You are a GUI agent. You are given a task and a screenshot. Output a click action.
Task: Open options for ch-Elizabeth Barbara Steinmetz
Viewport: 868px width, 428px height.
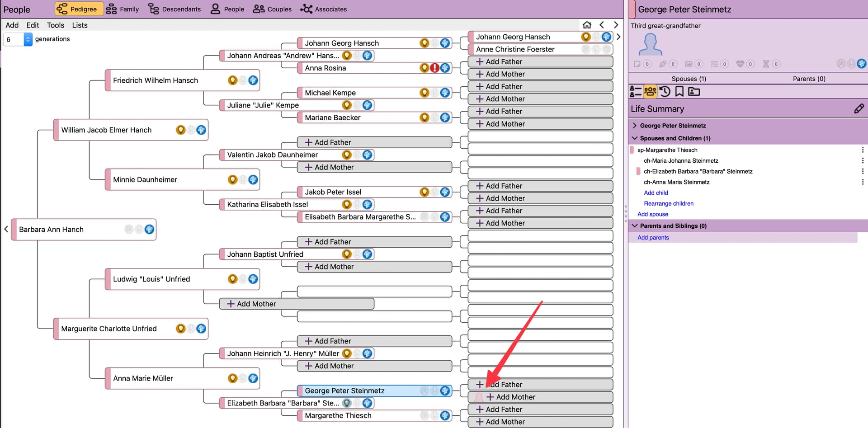click(863, 172)
